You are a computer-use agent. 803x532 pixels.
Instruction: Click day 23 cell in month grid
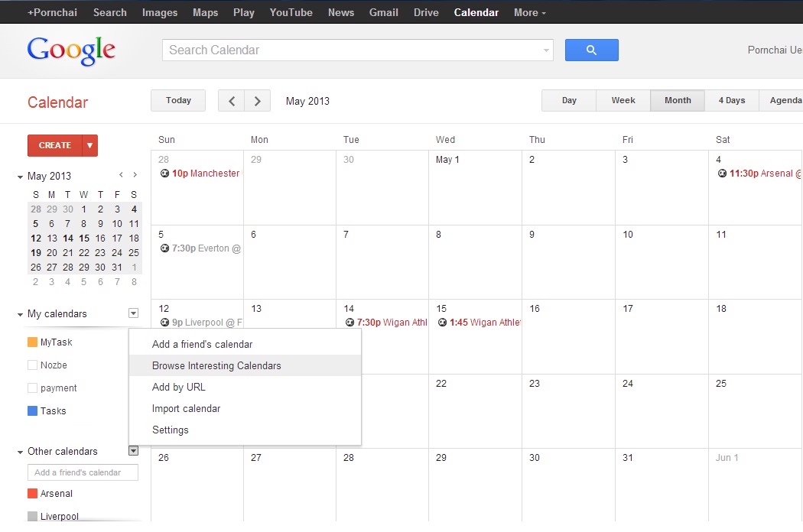pos(568,411)
